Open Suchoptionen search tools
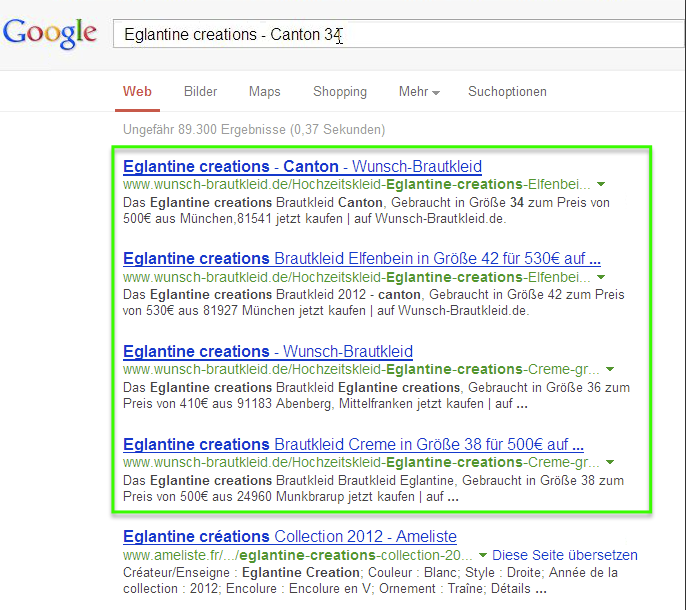686x610 pixels. (x=508, y=91)
